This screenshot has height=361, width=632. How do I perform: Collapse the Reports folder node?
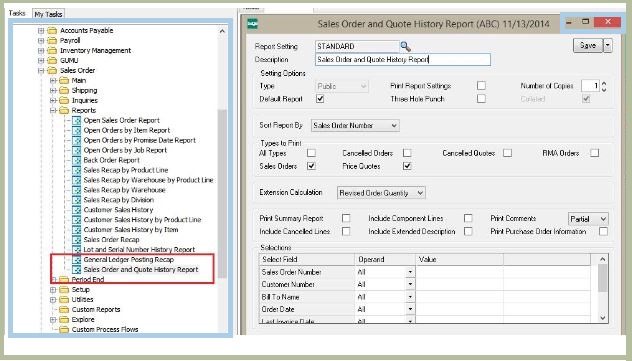pyautogui.click(x=53, y=110)
